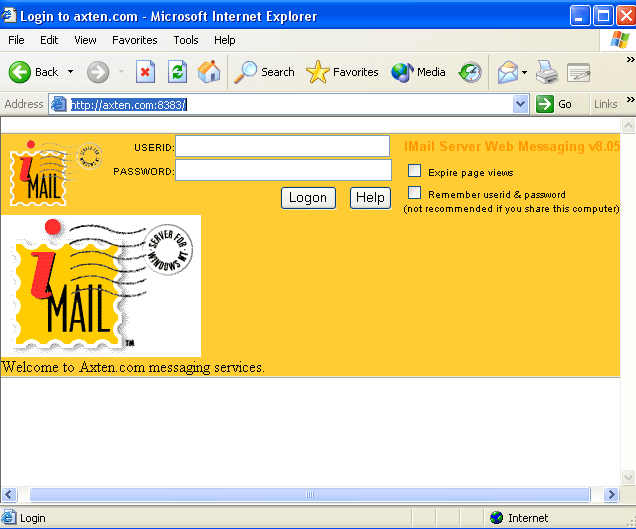Image resolution: width=636 pixels, height=529 pixels.
Task: Click the Windows flag logo
Action: [x=619, y=40]
